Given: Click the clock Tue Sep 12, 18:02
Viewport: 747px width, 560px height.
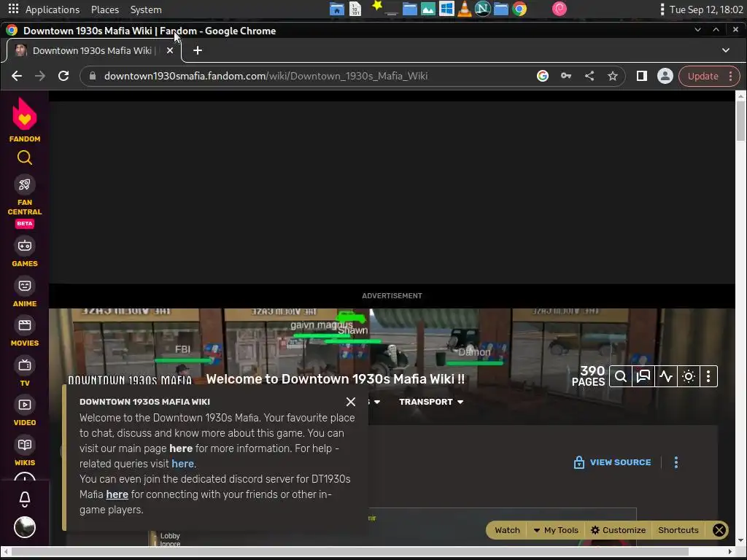Looking at the screenshot, I should point(706,9).
